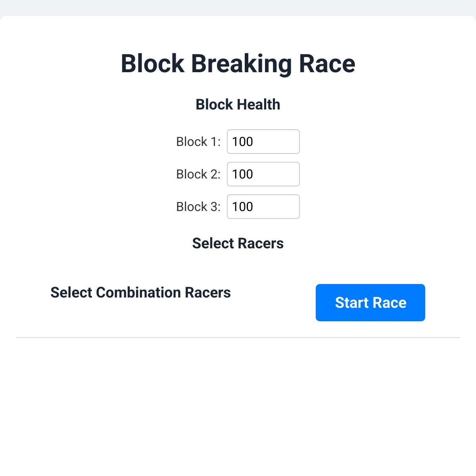The width and height of the screenshot is (476, 476).
Task: Click the Block Breaking Race title
Action: pyautogui.click(x=238, y=63)
